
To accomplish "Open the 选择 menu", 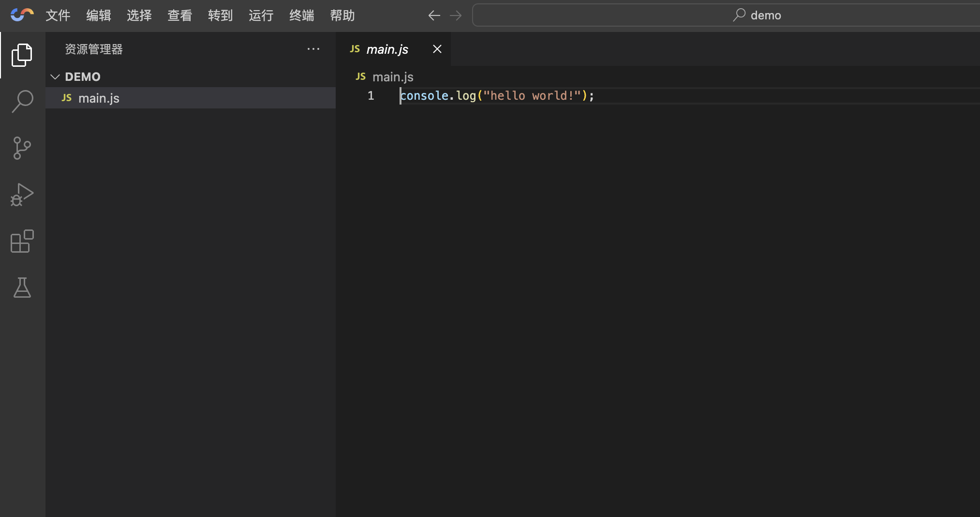I will [139, 15].
